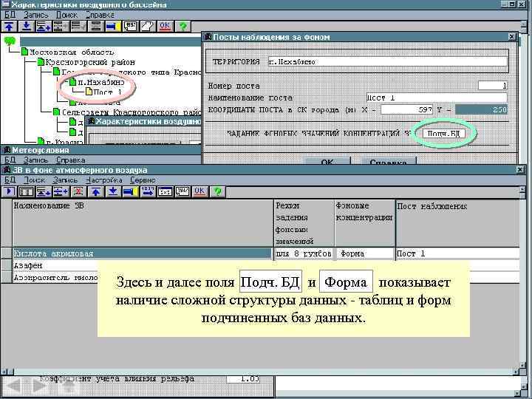532x399 pixels.
Task: Select Сельсоветы Красногорского района tree node
Action: pyautogui.click(x=131, y=112)
